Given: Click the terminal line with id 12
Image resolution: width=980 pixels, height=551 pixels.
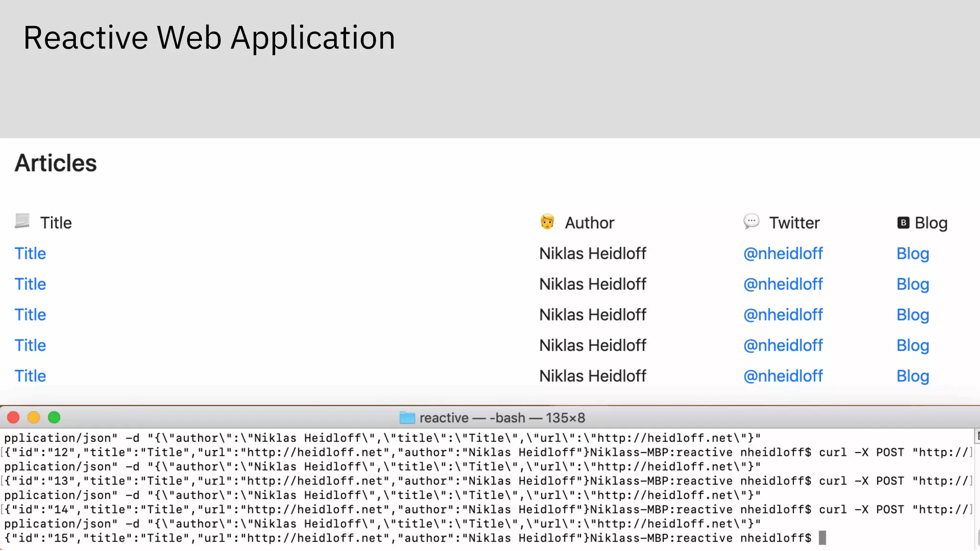Looking at the screenshot, I should click(x=487, y=452).
